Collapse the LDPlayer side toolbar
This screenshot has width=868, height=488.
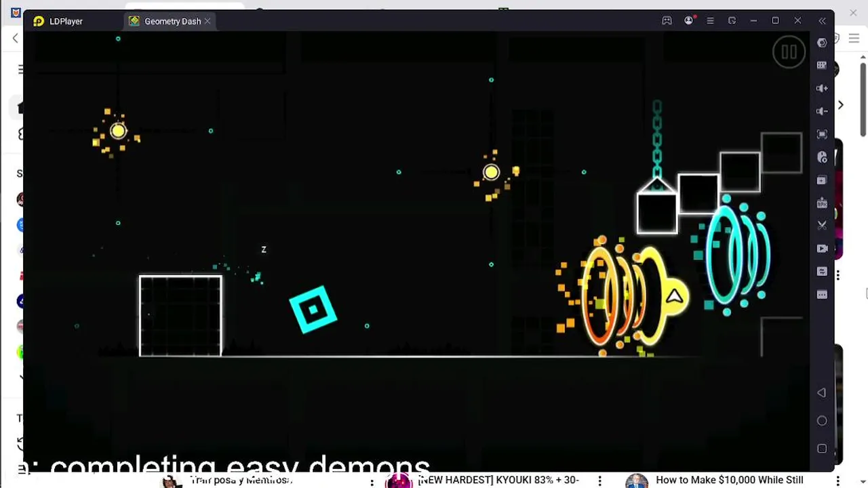(x=823, y=21)
